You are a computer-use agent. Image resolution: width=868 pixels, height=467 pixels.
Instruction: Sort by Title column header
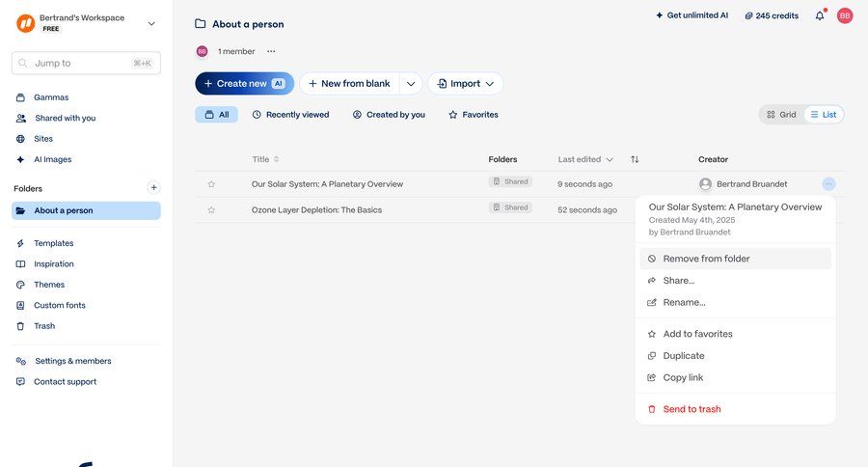click(265, 159)
